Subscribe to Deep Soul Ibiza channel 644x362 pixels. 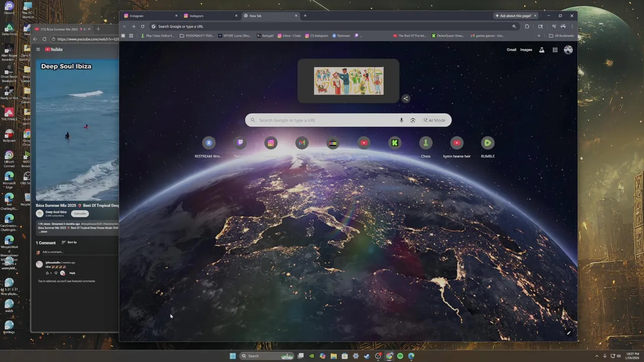(80, 214)
